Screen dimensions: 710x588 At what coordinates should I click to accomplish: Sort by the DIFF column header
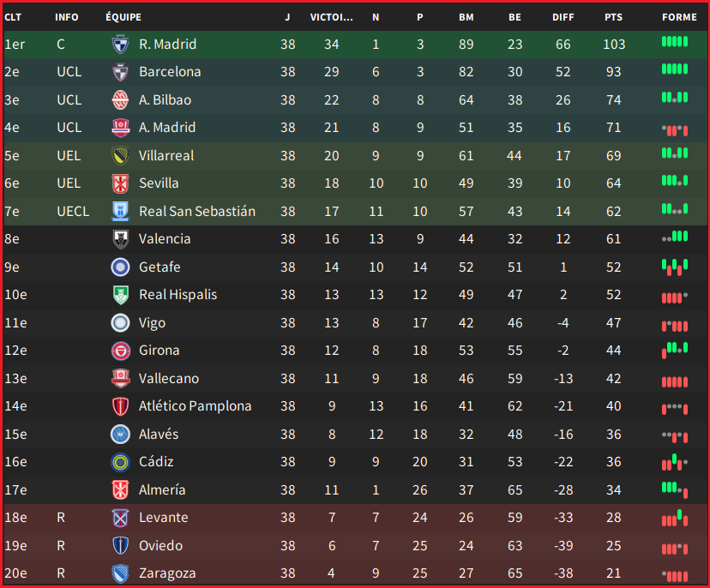(563, 17)
